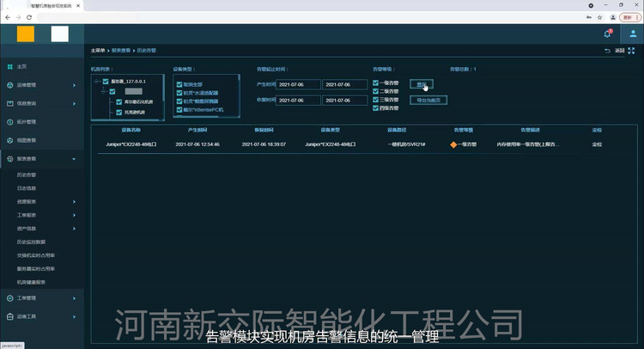The width and height of the screenshot is (644, 349).
Task: Click the browser back arrow
Action: (8, 17)
